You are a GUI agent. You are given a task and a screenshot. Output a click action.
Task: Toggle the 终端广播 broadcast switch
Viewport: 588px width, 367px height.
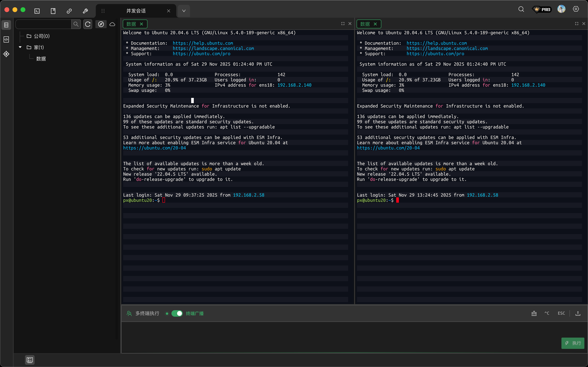(177, 313)
